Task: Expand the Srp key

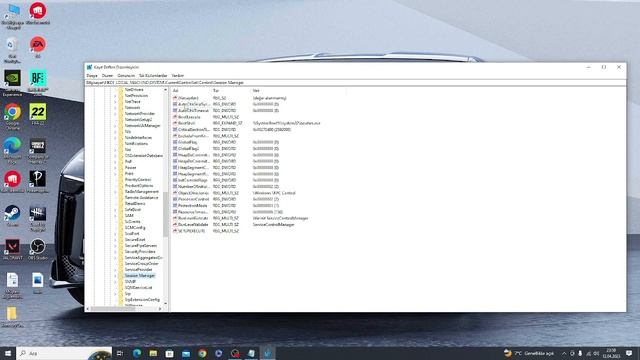Action: click(x=115, y=293)
